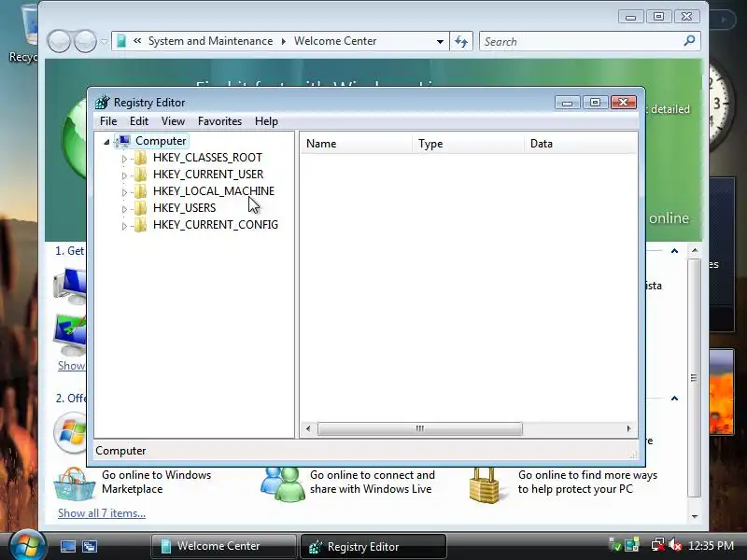Click the Show all 7 items link

pos(102,513)
